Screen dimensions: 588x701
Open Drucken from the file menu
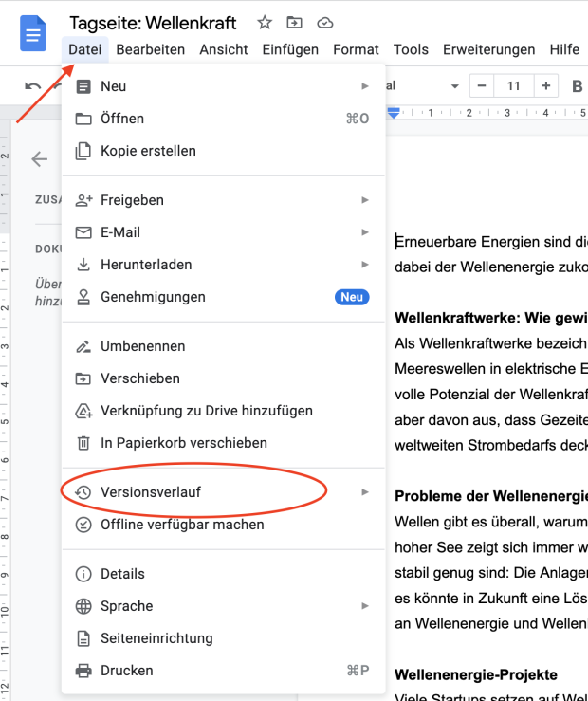click(127, 671)
